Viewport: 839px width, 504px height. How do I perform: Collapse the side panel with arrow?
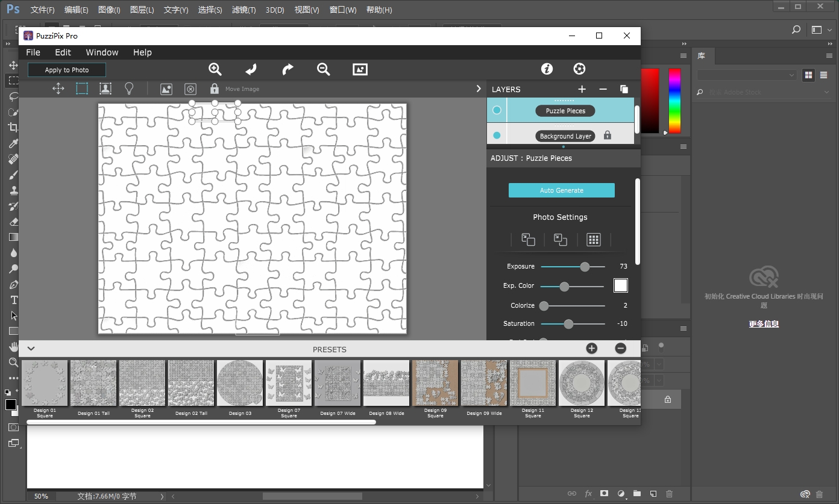479,89
